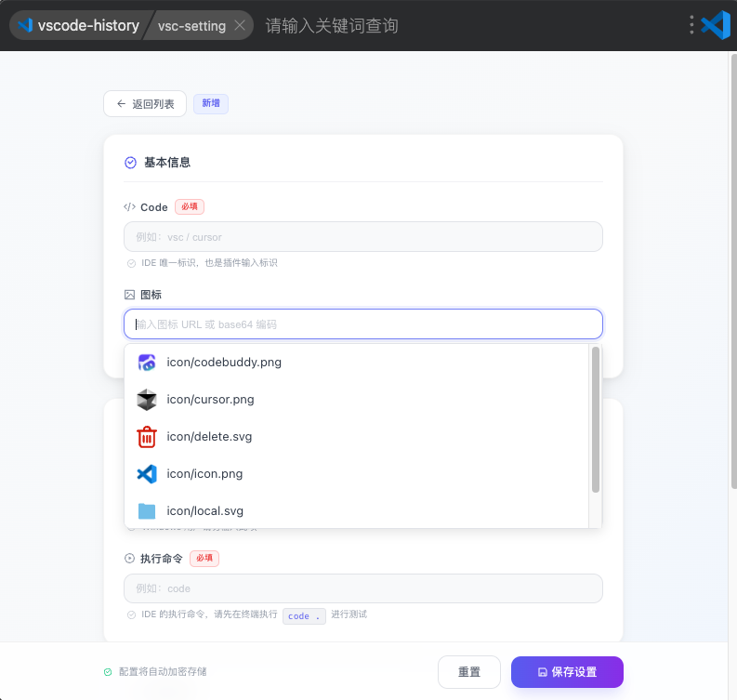The width and height of the screenshot is (737, 700).
Task: Open the three-dot menu in header
Action: pyautogui.click(x=691, y=25)
